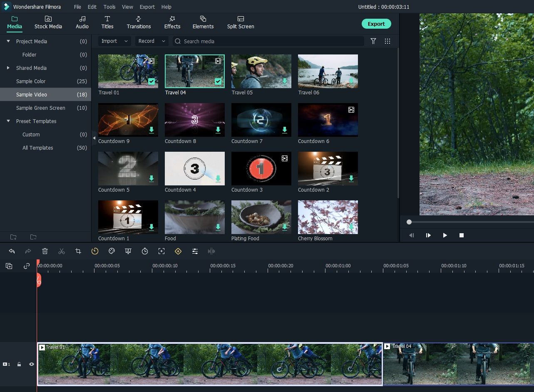Hide video track 1 with eye icon
The height and width of the screenshot is (392, 534).
click(31, 364)
